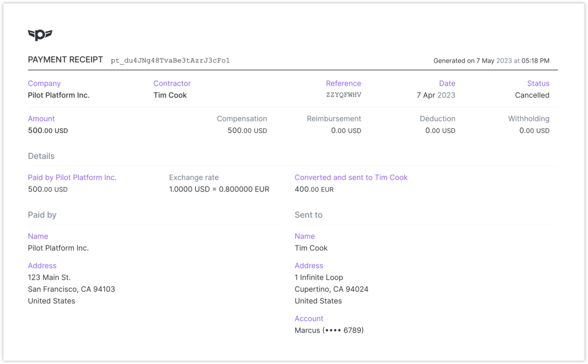Click the Deduction label
588x364 pixels.
pos(438,119)
